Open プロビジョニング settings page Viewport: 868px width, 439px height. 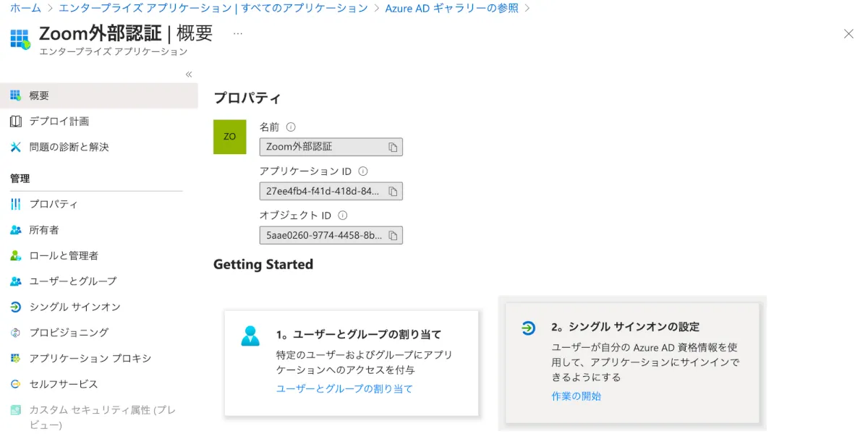[x=69, y=332]
